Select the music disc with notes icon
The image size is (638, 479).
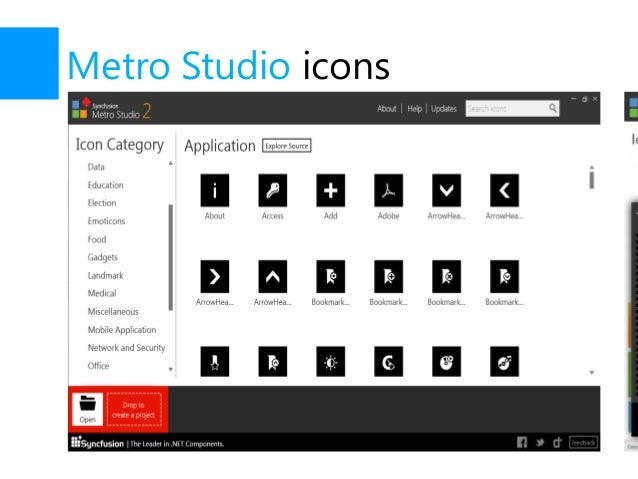[504, 361]
